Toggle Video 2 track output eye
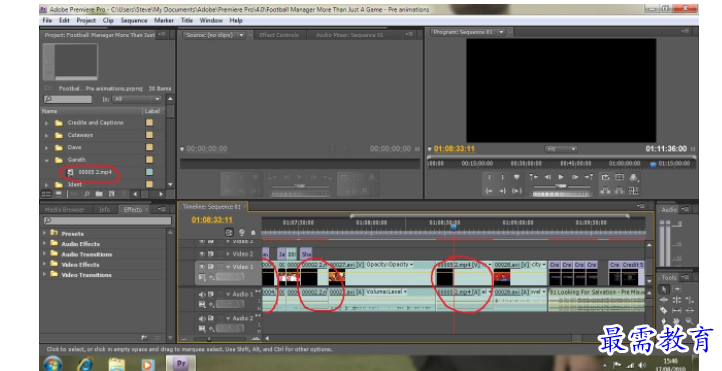The image size is (722, 371). 202,254
